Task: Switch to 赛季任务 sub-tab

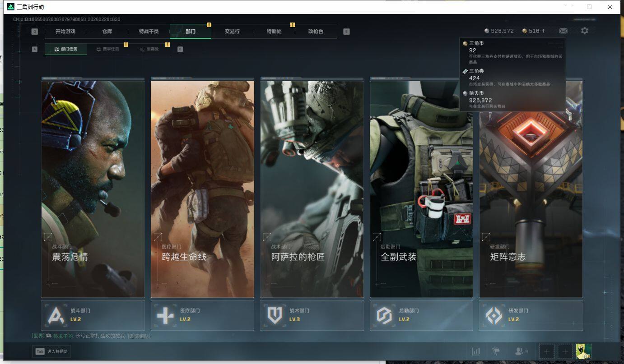Action: (107, 49)
